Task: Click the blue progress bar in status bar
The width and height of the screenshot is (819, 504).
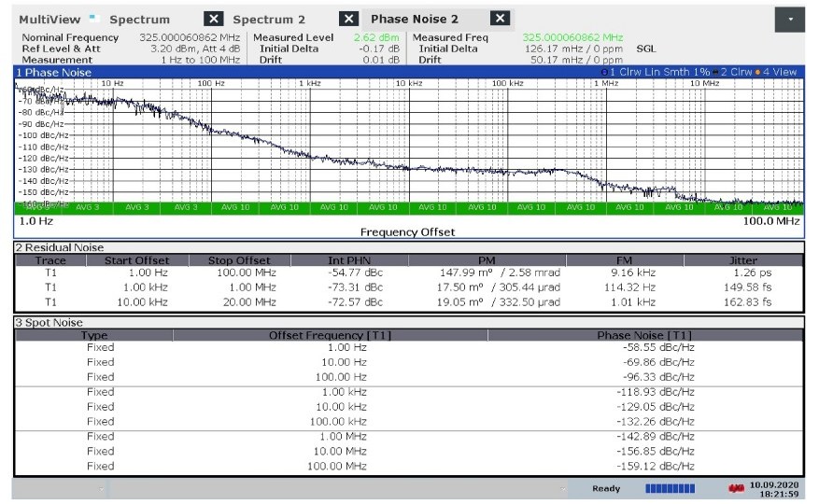Action: pyautogui.click(x=669, y=488)
